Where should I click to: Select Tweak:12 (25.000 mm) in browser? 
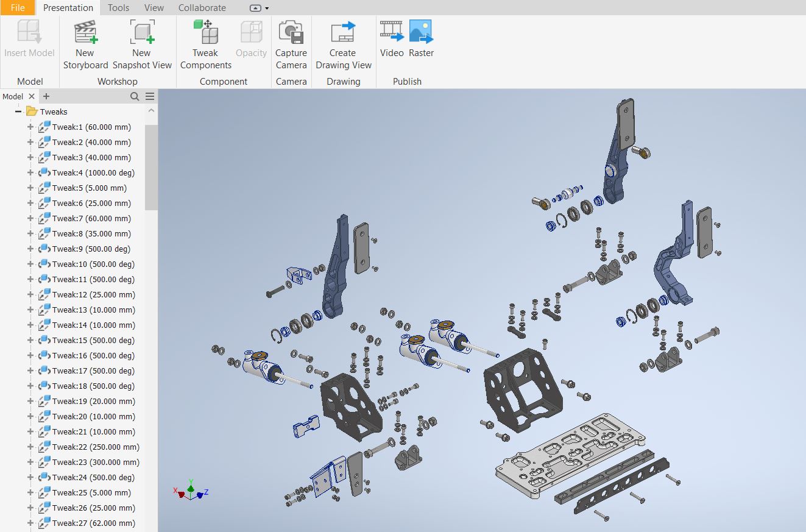(94, 294)
